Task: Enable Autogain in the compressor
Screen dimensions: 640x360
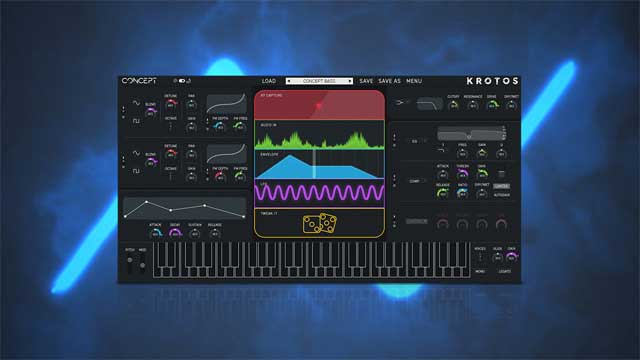Action: [x=501, y=195]
